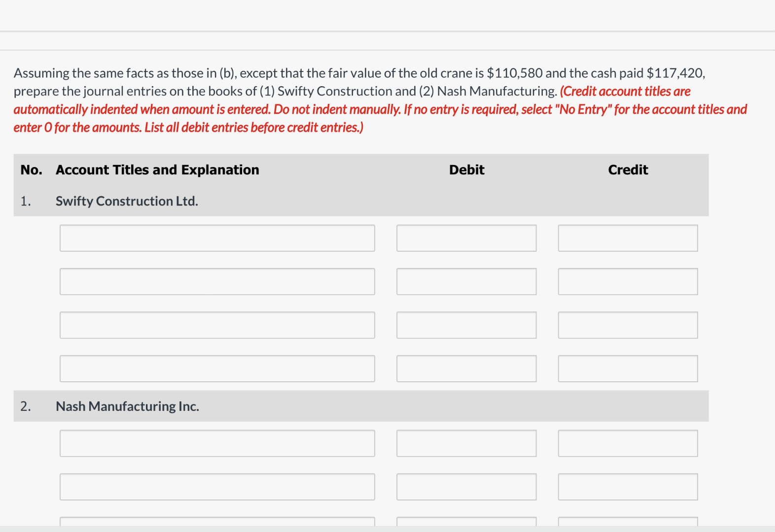
Task: Click first debit field under Nash Manufacturing
Action: (x=466, y=443)
